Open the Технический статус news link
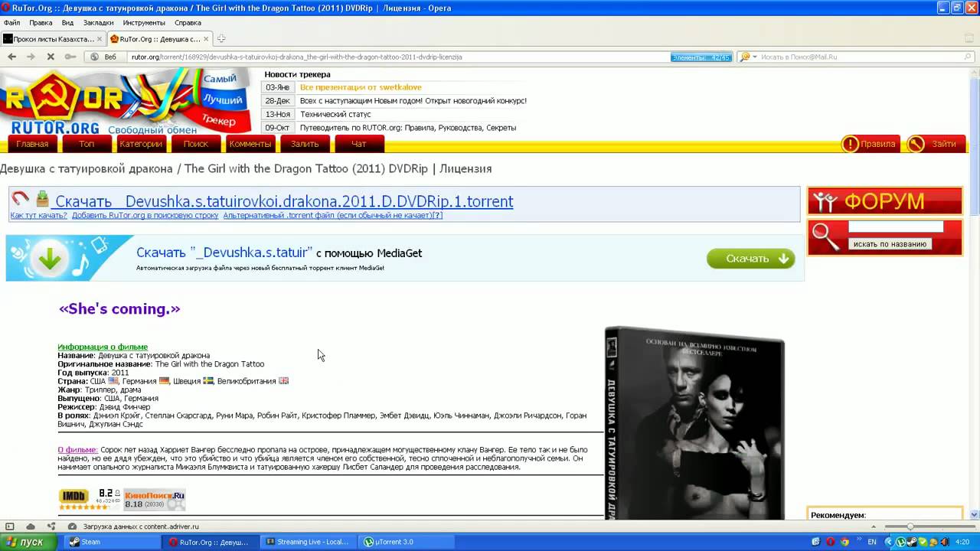The height and width of the screenshot is (551, 980). tap(335, 114)
